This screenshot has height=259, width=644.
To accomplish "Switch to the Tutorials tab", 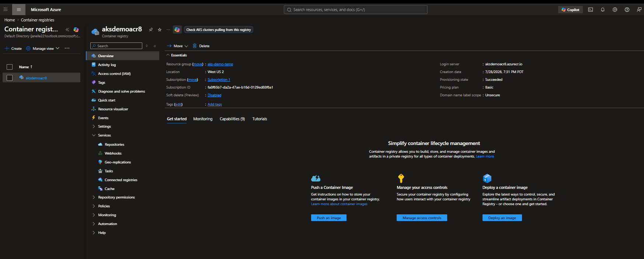I will [260, 119].
